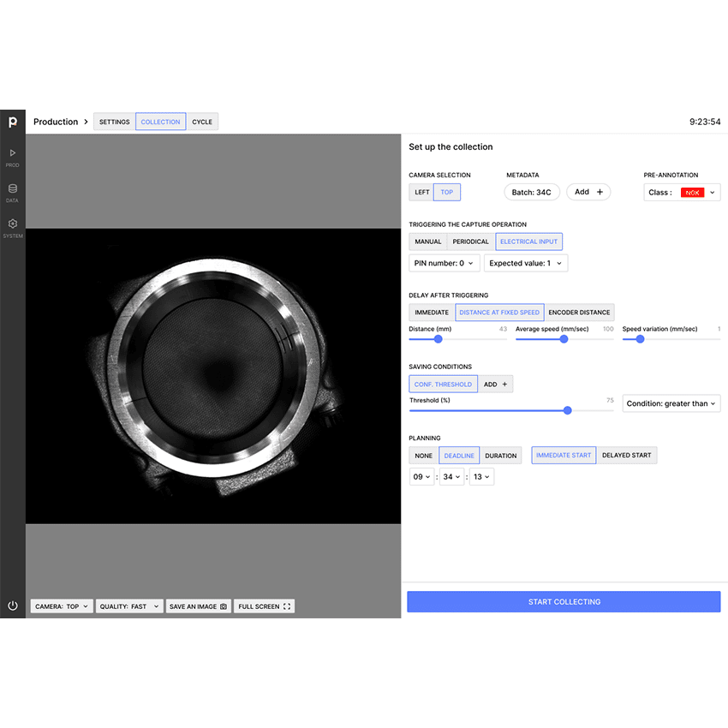Viewport: 728px width, 728px height.
Task: Click the Batch: 34C metadata tag
Action: point(531,192)
